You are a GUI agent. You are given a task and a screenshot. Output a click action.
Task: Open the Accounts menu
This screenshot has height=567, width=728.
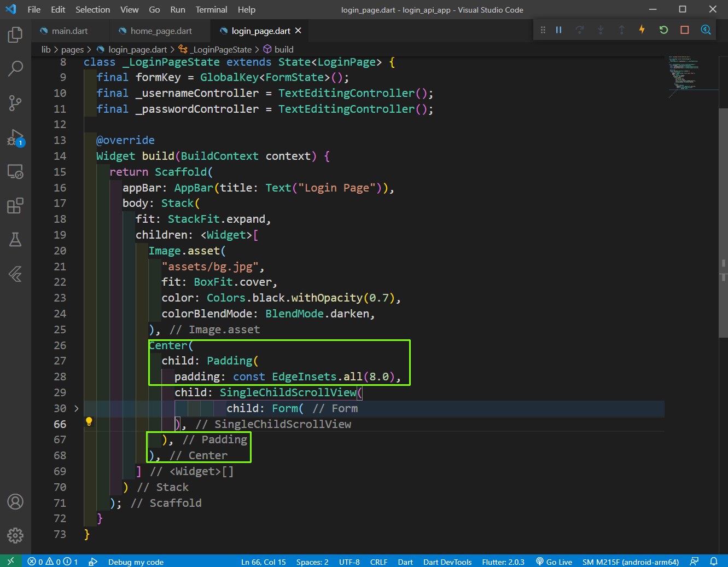tap(15, 501)
